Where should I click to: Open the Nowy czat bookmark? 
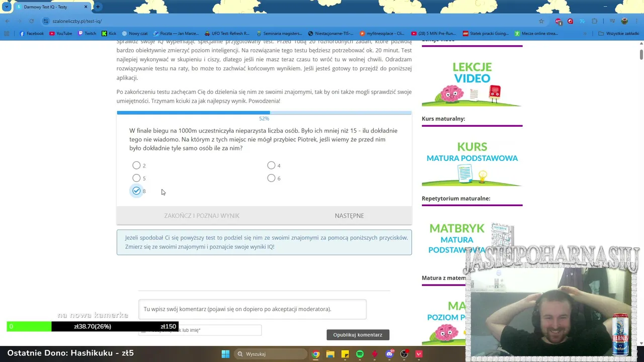(135, 34)
